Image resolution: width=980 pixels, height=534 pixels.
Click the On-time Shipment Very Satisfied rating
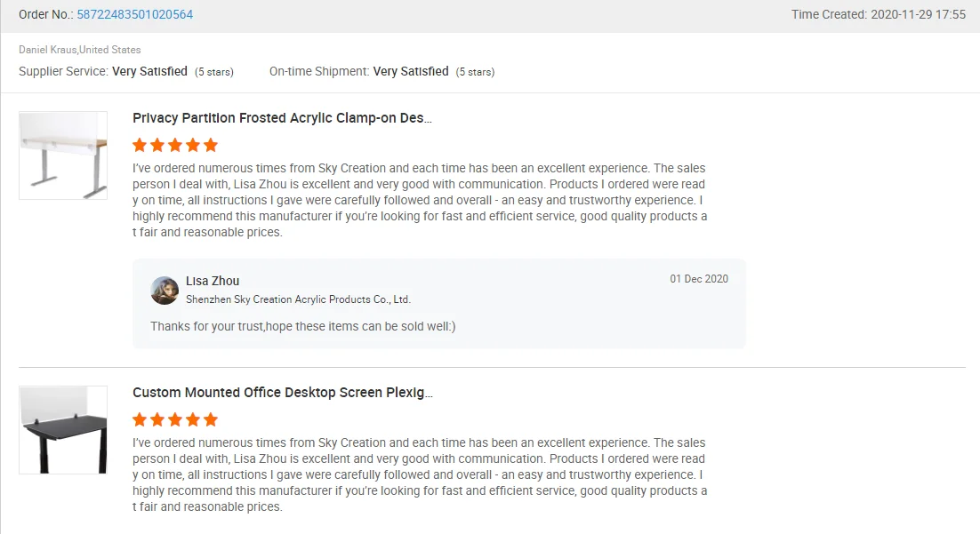click(x=410, y=71)
